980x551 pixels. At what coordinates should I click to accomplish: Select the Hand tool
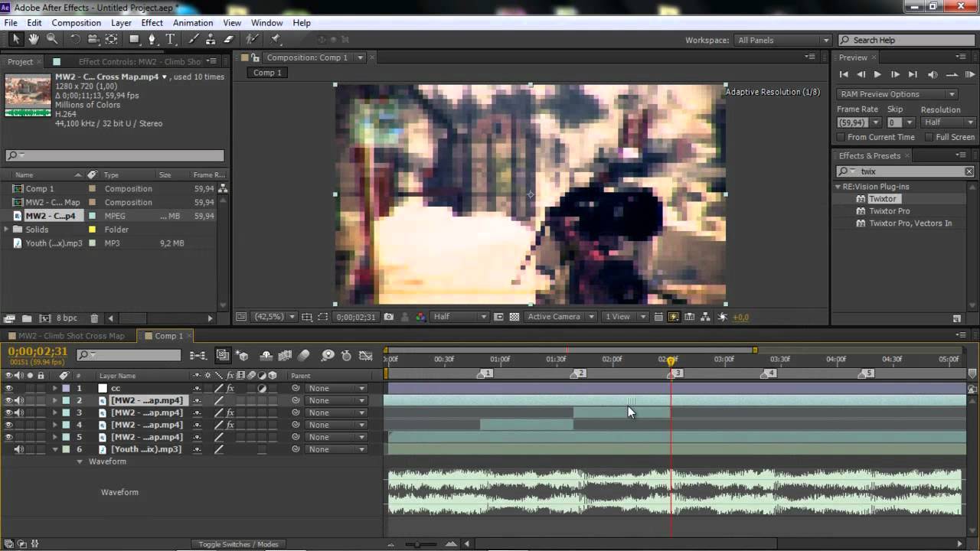click(34, 39)
